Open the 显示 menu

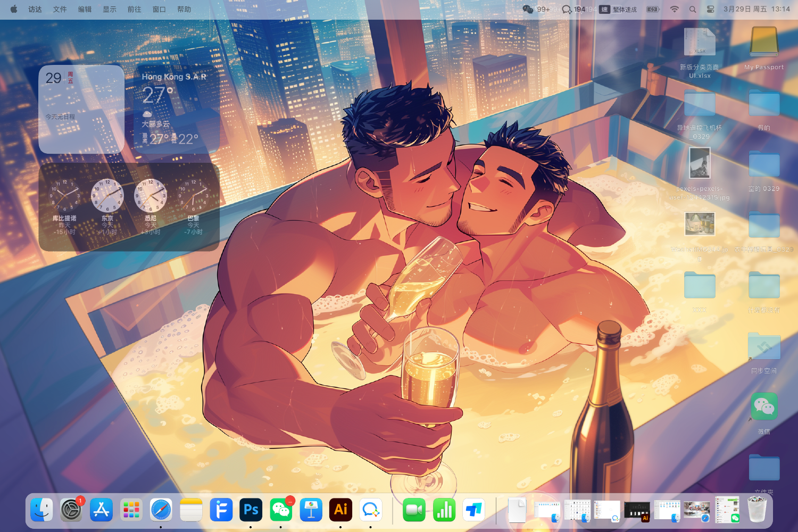[x=110, y=10]
